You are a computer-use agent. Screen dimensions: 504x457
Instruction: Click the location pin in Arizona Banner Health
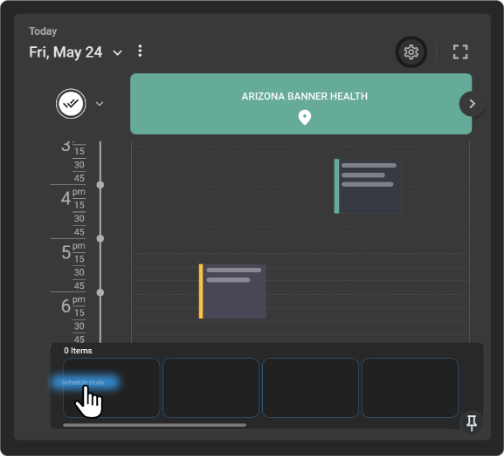click(304, 118)
